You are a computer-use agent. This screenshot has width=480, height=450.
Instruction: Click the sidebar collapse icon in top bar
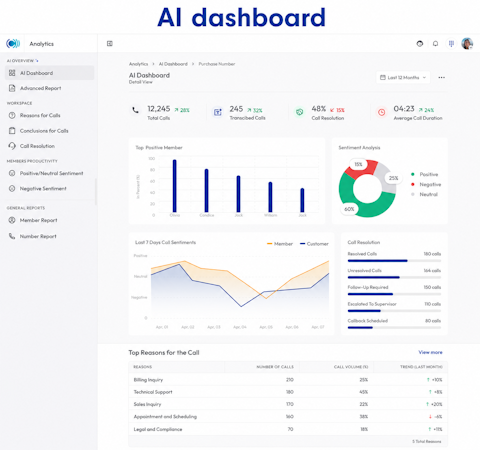coord(110,44)
